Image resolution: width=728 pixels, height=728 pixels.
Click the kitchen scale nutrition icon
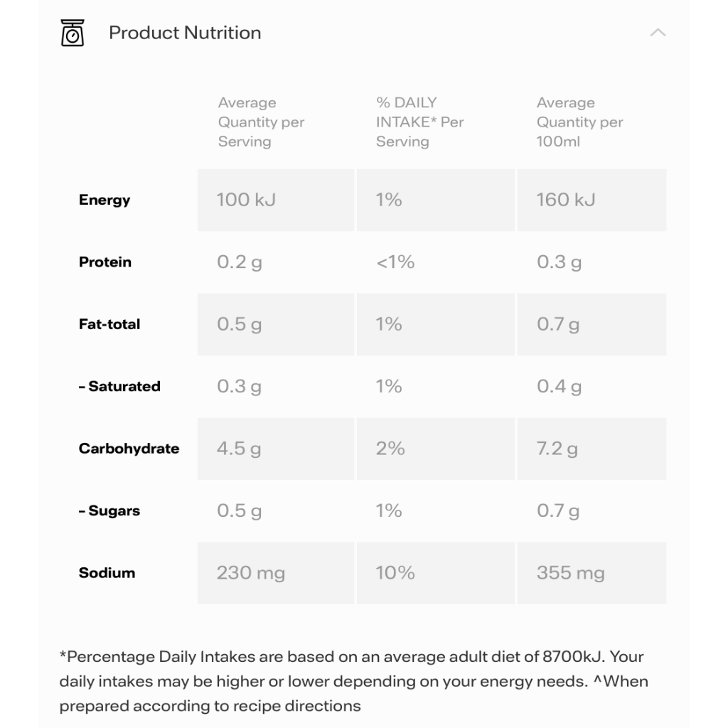(73, 33)
